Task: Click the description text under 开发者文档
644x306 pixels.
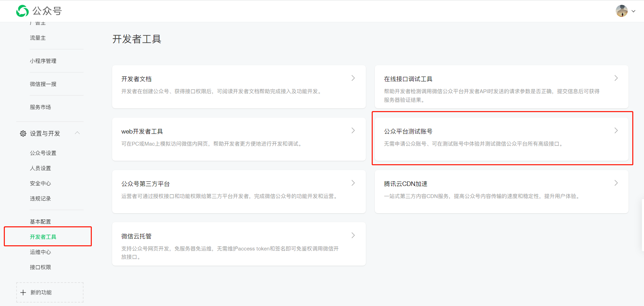Action: 223,91
